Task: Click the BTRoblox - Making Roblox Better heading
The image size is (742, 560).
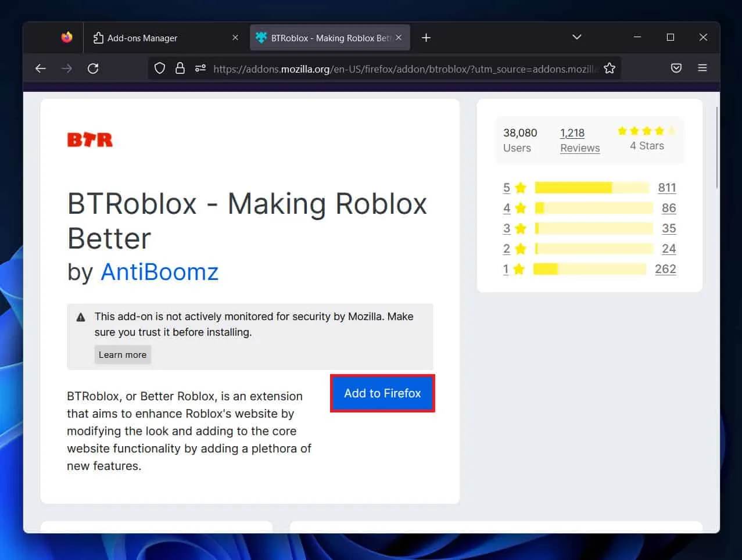Action: [248, 221]
